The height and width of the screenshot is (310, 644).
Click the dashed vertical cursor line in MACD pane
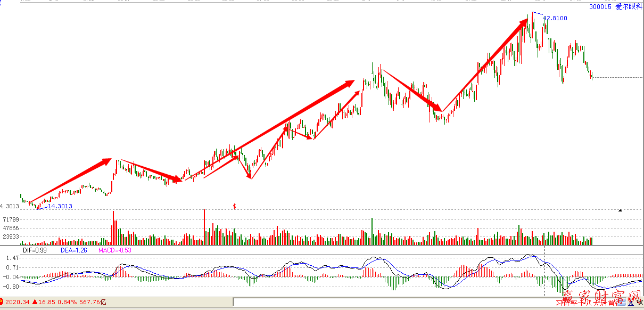tap(544, 272)
